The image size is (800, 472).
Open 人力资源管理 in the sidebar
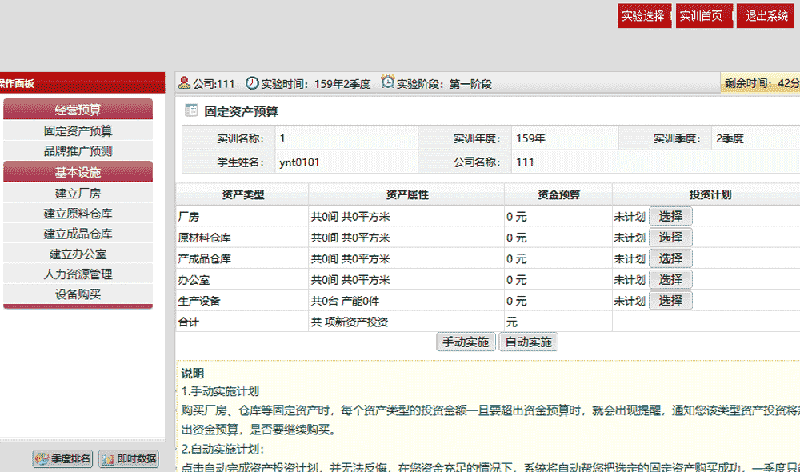tap(78, 274)
